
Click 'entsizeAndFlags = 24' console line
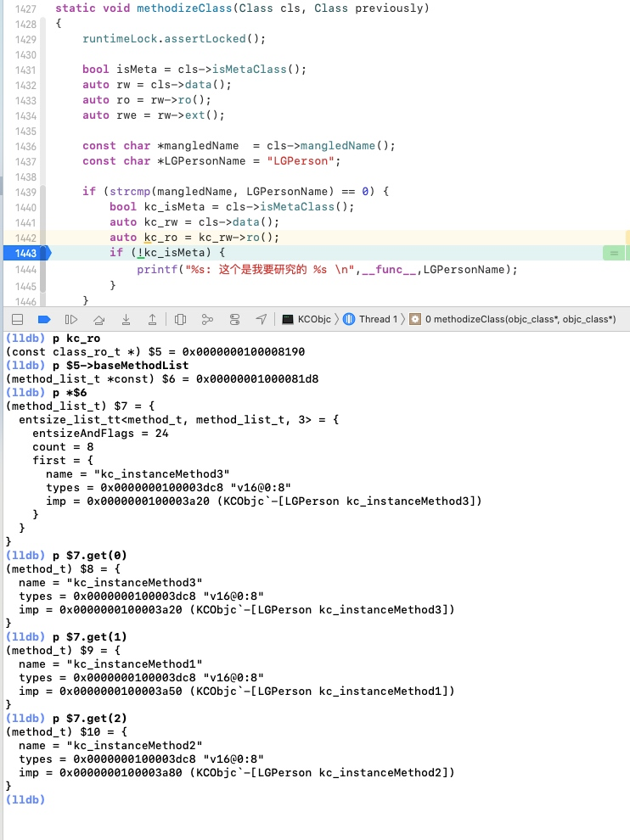click(100, 434)
